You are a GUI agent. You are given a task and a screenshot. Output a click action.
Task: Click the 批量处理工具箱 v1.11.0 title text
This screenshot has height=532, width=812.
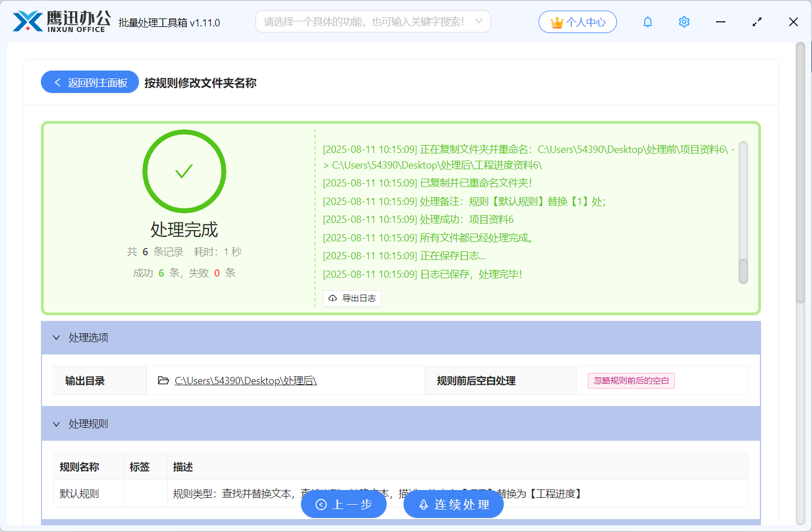(169, 23)
